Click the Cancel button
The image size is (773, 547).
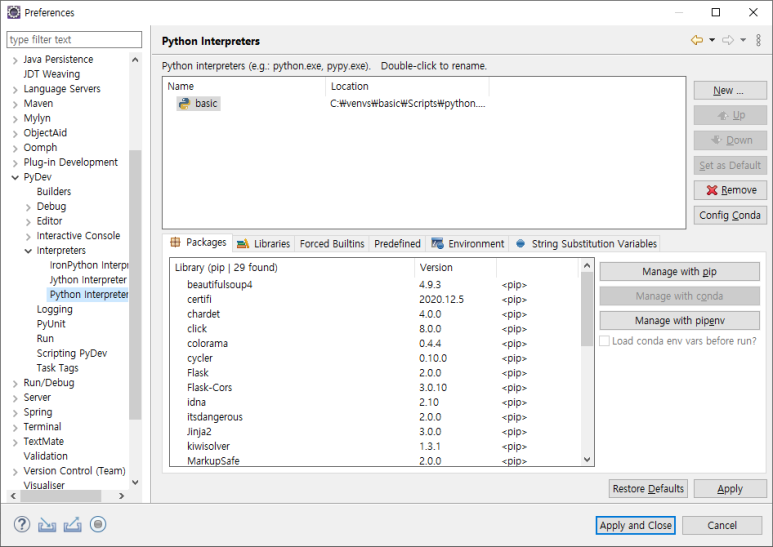tap(722, 525)
